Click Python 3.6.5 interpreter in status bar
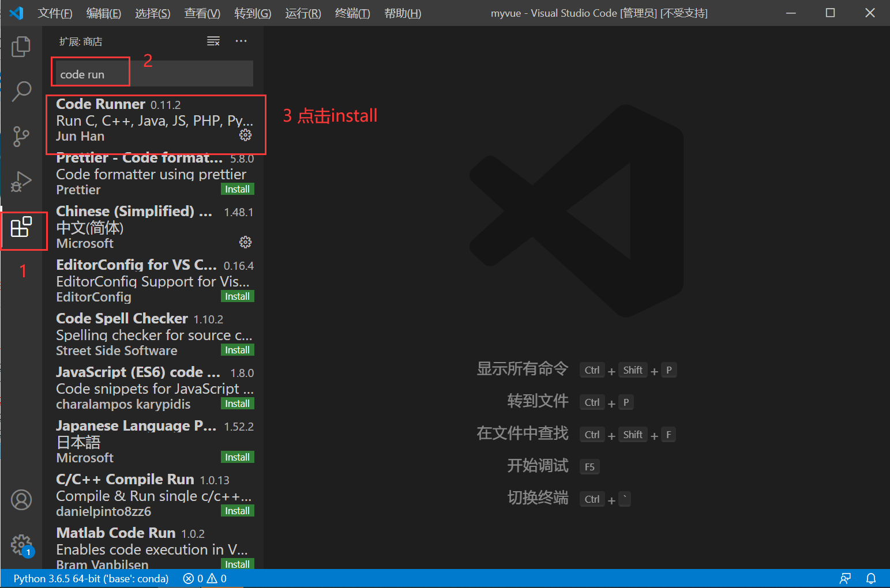 coord(91,578)
